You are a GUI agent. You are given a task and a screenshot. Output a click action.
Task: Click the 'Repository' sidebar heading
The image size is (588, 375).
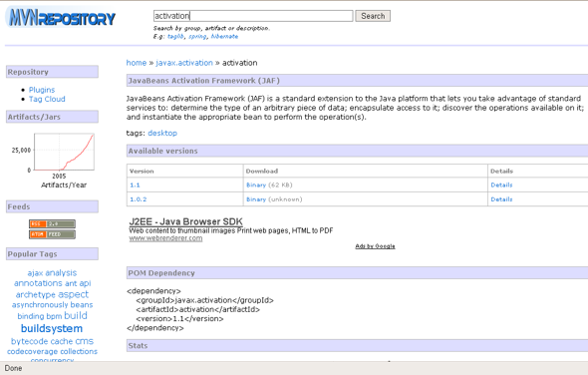pos(28,72)
